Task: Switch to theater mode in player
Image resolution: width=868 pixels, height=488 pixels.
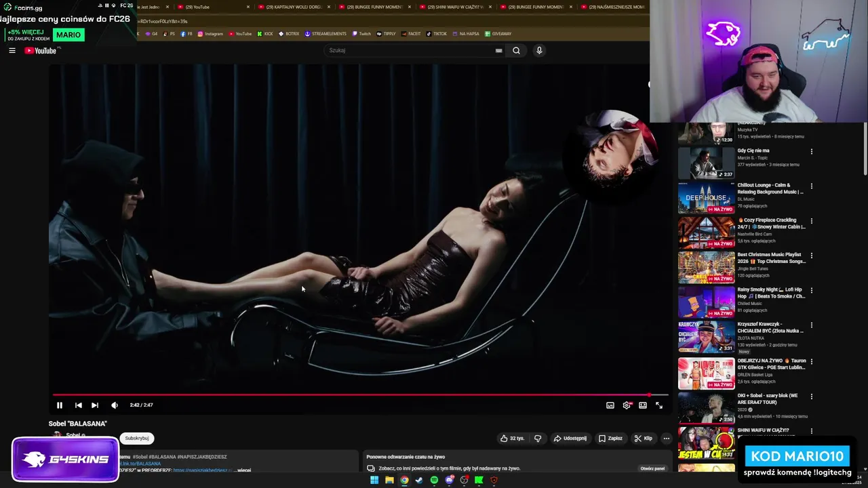Action: click(x=643, y=405)
